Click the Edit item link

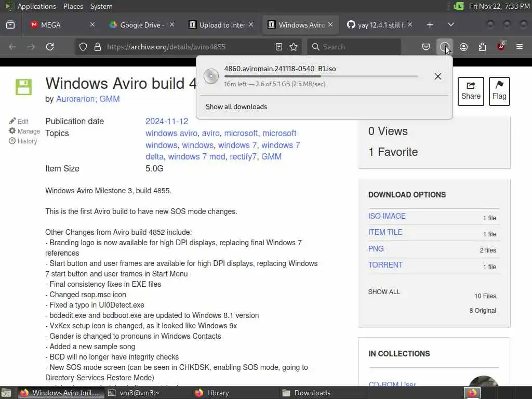pos(19,121)
